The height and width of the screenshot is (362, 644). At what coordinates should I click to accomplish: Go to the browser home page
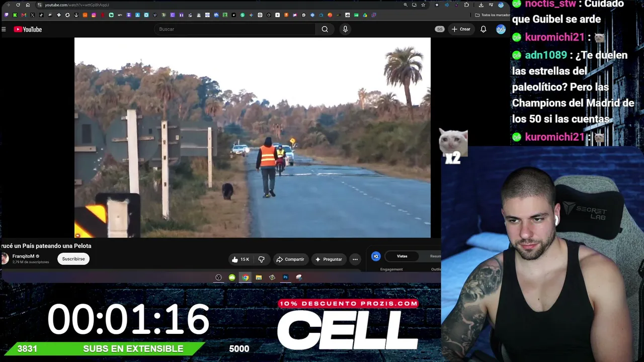tap(28, 5)
